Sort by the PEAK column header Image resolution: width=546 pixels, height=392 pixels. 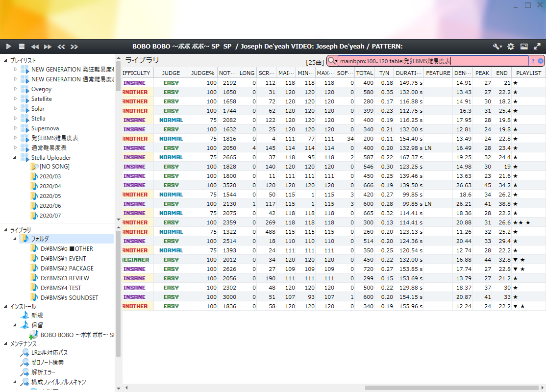[x=482, y=73]
